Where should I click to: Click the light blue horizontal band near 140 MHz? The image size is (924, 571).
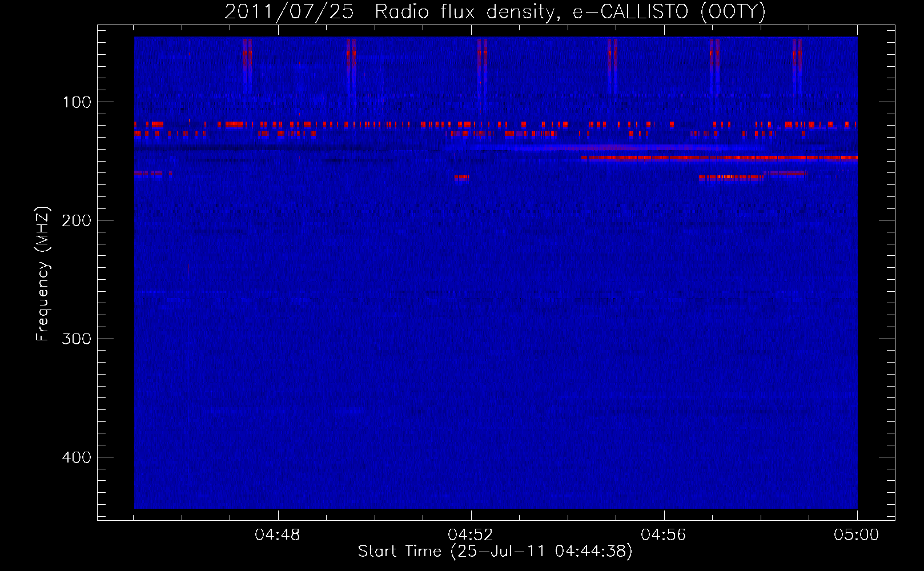(x=605, y=148)
